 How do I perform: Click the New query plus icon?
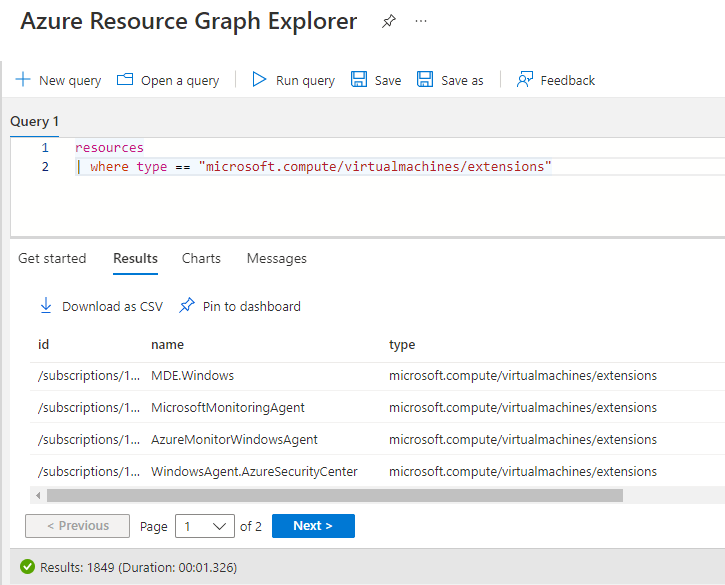tap(23, 80)
